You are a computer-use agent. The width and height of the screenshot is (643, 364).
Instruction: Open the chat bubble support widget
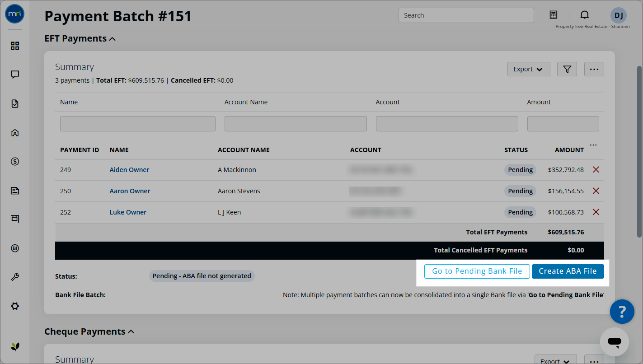coord(615,342)
